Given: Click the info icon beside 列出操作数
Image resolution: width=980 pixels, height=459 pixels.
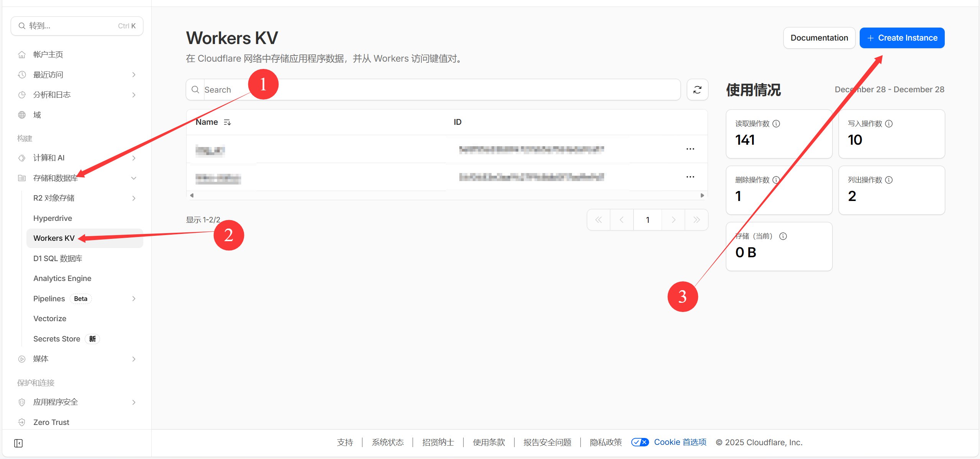Looking at the screenshot, I should tap(889, 180).
